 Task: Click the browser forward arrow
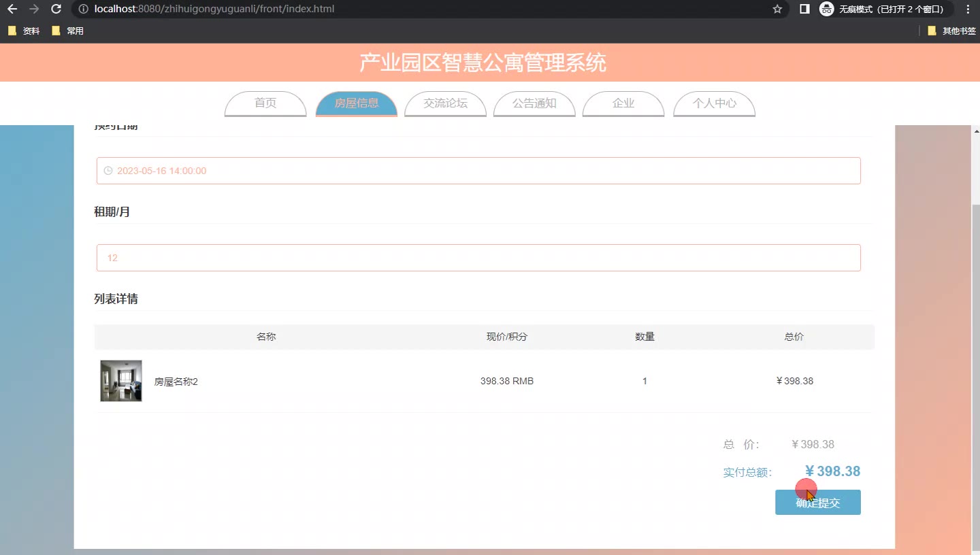(34, 10)
